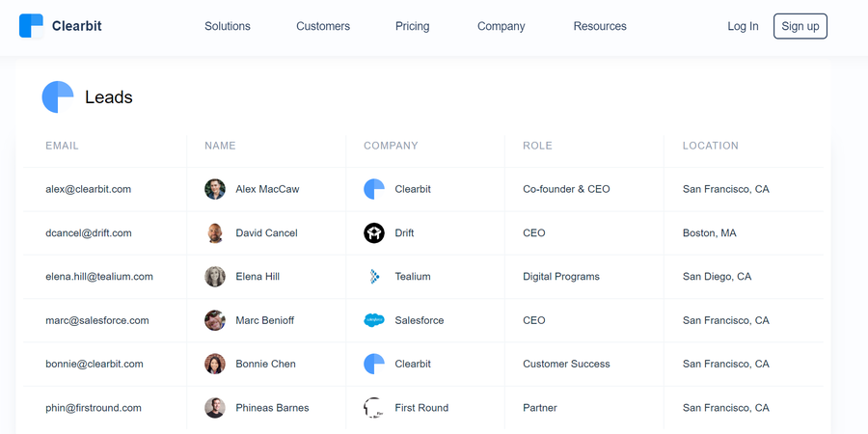
Task: Open the Customers navigation item
Action: pyautogui.click(x=323, y=26)
